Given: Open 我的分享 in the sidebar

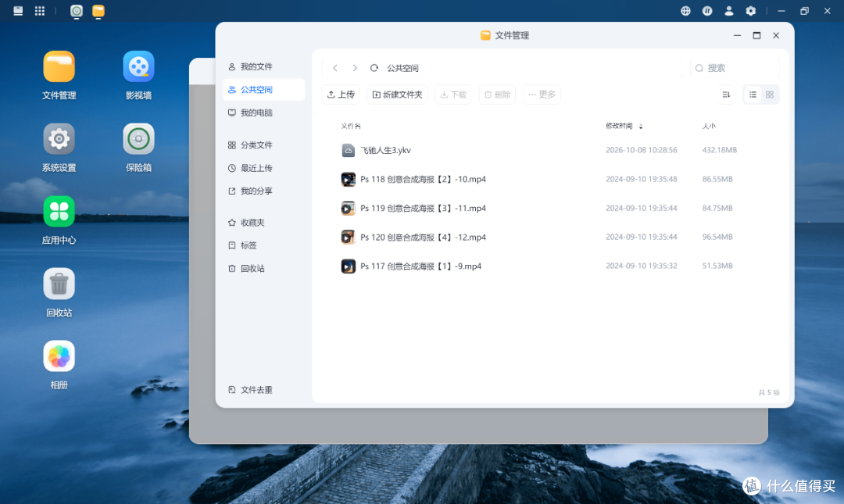Looking at the screenshot, I should 264,191.
